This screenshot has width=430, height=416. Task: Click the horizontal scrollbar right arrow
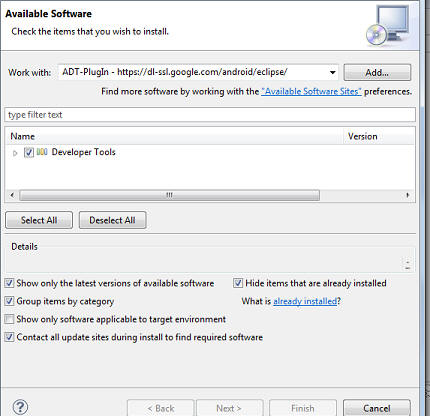(407, 195)
